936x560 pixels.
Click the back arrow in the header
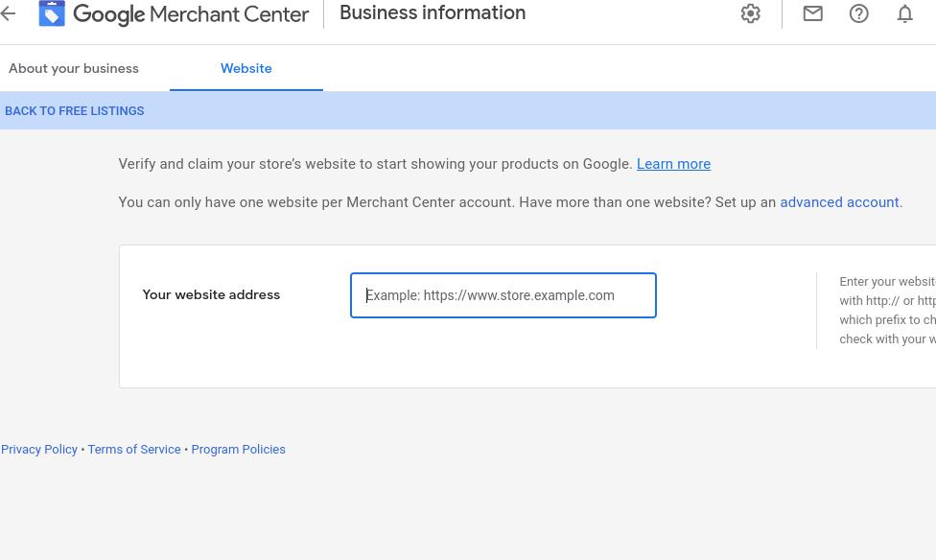[x=9, y=13]
